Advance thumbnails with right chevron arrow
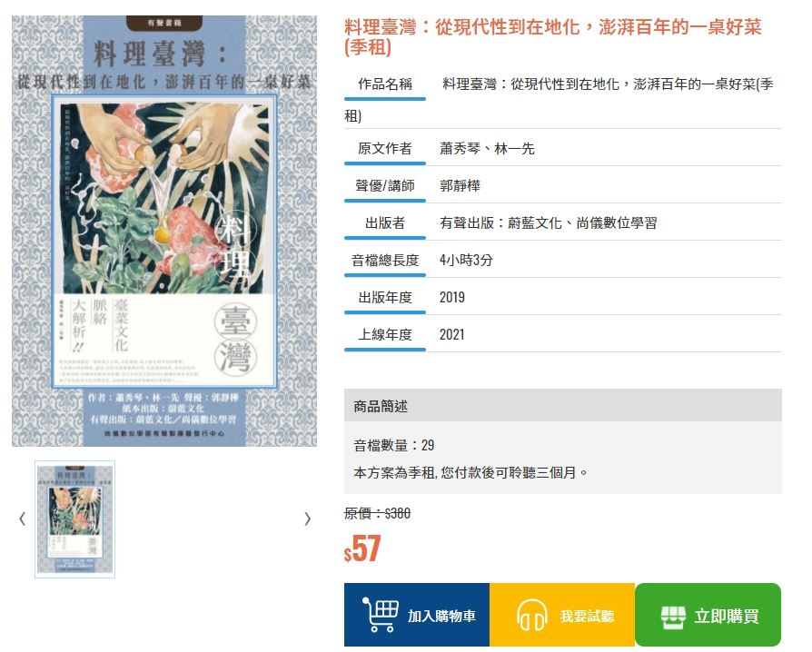The height and width of the screenshot is (652, 812). (x=308, y=519)
